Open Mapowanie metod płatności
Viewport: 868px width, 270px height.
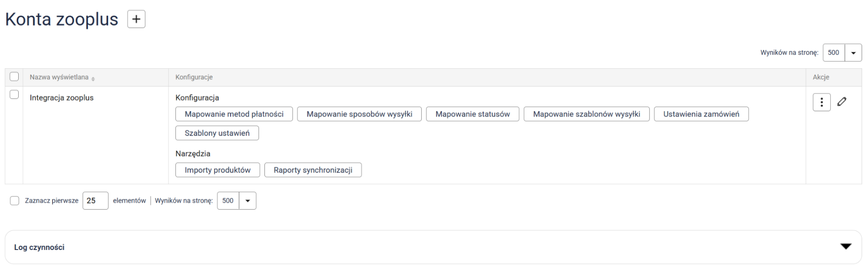coord(234,114)
